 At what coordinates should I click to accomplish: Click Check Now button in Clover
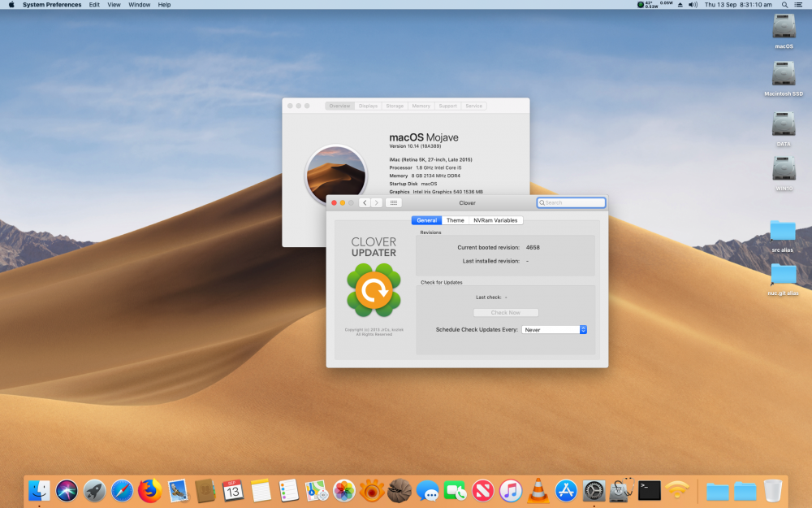(x=505, y=313)
